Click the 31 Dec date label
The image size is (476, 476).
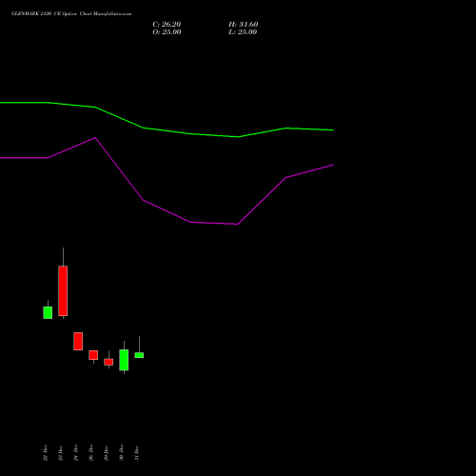(137, 453)
